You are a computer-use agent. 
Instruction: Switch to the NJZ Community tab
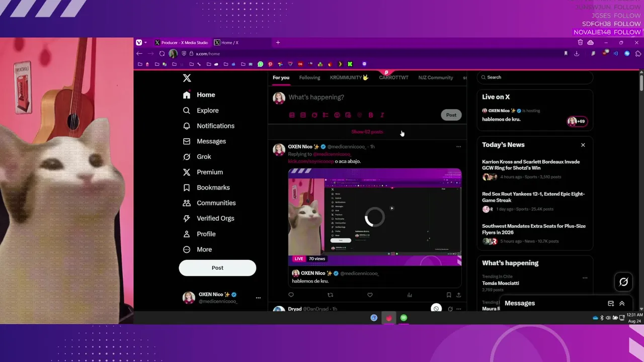(x=436, y=77)
